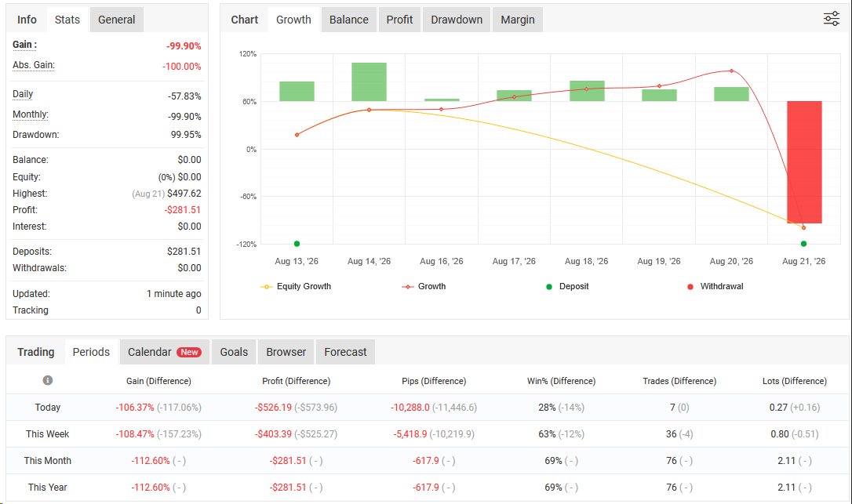The height and width of the screenshot is (504, 852).
Task: Click Drawdown value 99.95%
Action: point(186,135)
